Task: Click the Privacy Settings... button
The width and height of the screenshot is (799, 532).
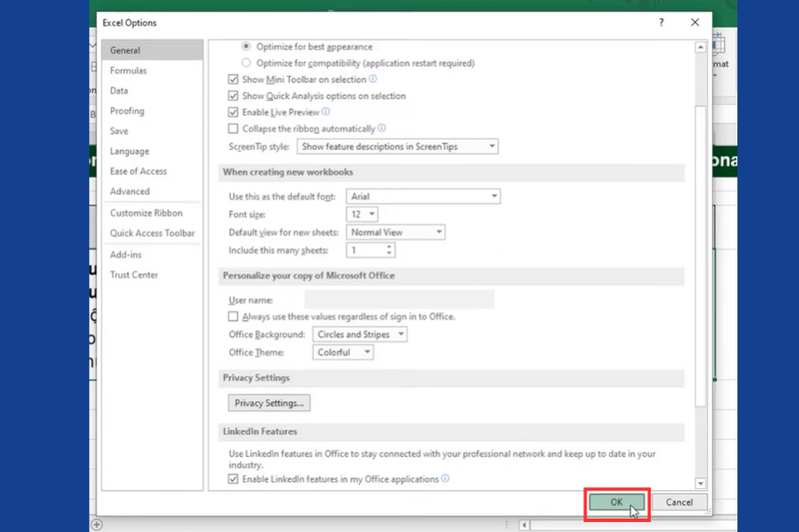Action: pos(269,403)
